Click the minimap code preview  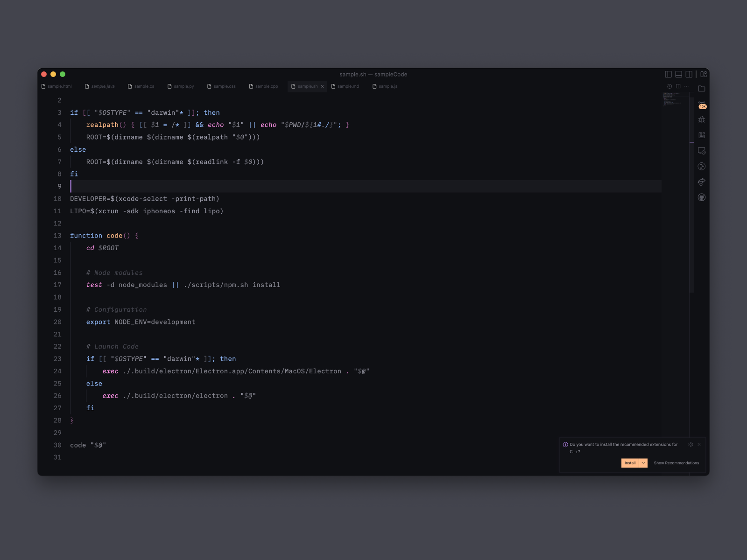(672, 99)
